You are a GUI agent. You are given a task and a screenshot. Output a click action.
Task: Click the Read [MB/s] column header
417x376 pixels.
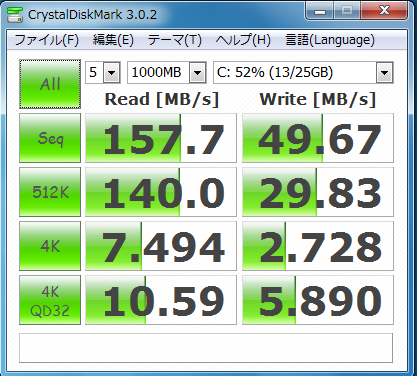162,99
